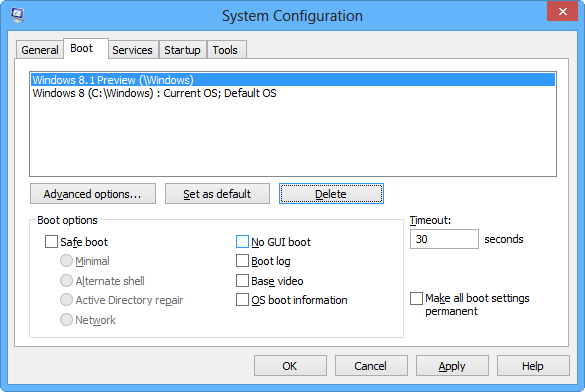Open the Services tab
The width and height of the screenshot is (585, 392).
tap(132, 50)
